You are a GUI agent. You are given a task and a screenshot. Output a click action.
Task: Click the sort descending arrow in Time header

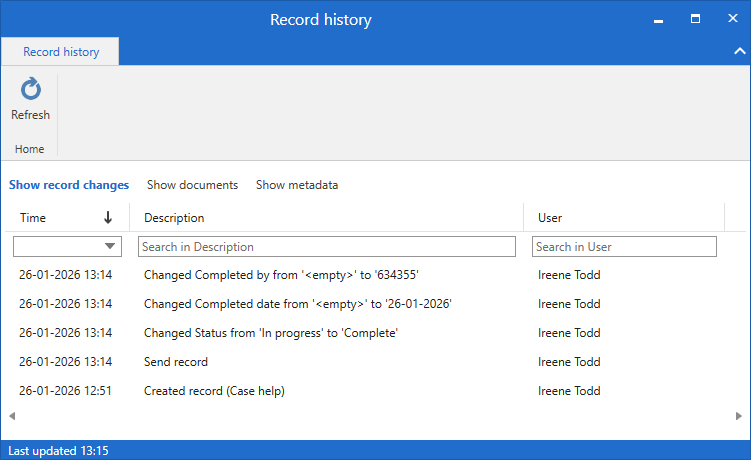(x=108, y=218)
